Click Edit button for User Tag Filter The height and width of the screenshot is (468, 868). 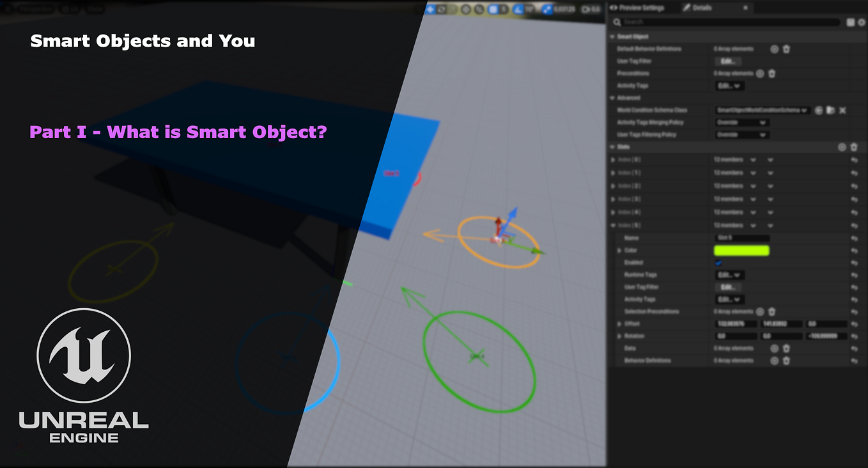click(x=728, y=61)
